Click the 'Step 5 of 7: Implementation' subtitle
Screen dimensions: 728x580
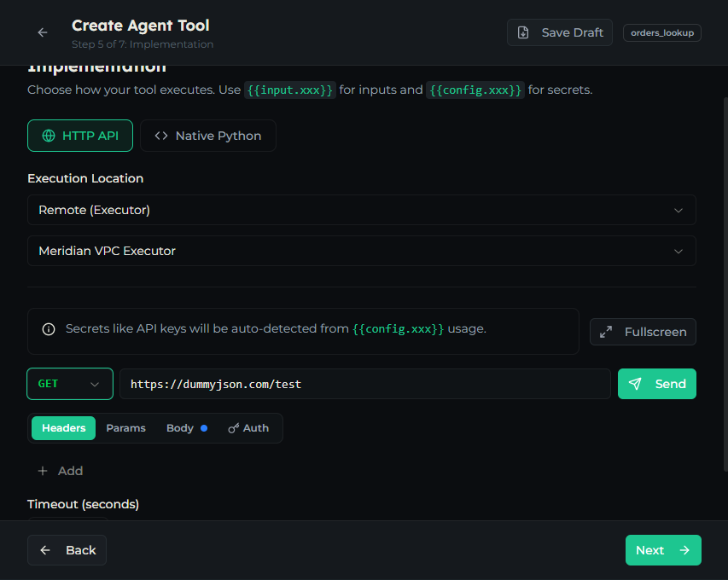pyautogui.click(x=143, y=44)
